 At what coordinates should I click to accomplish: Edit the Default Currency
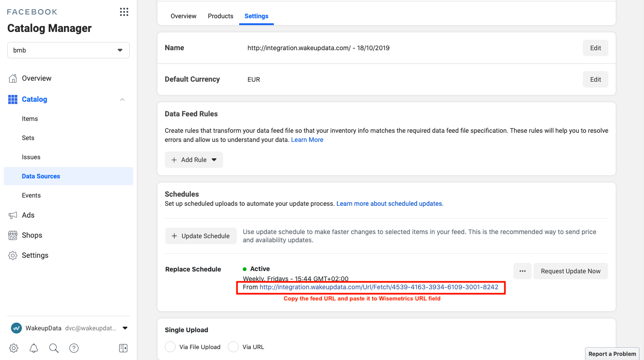pyautogui.click(x=596, y=79)
